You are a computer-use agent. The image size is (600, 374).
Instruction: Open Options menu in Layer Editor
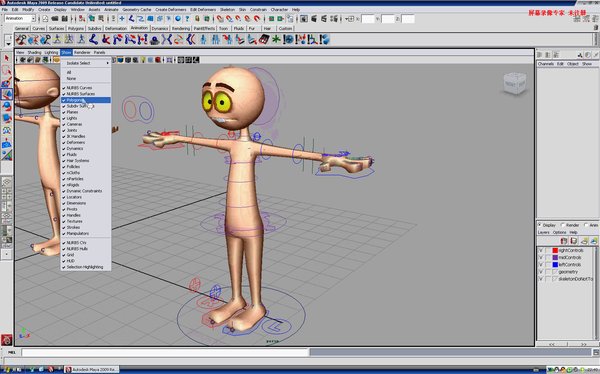coord(559,233)
